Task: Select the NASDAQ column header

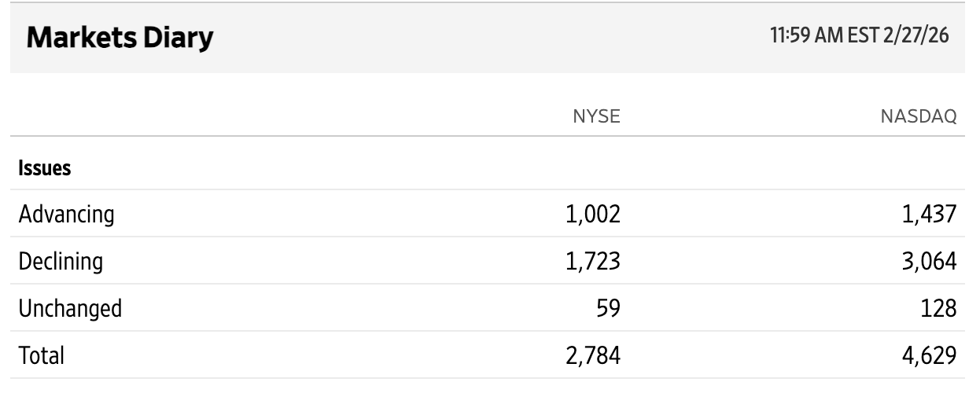Action: [x=919, y=117]
